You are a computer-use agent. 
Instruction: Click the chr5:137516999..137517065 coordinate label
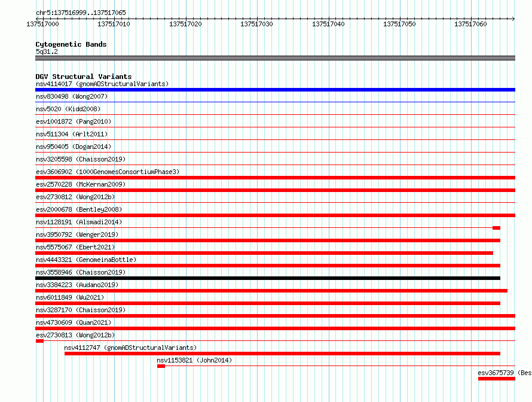(x=81, y=13)
